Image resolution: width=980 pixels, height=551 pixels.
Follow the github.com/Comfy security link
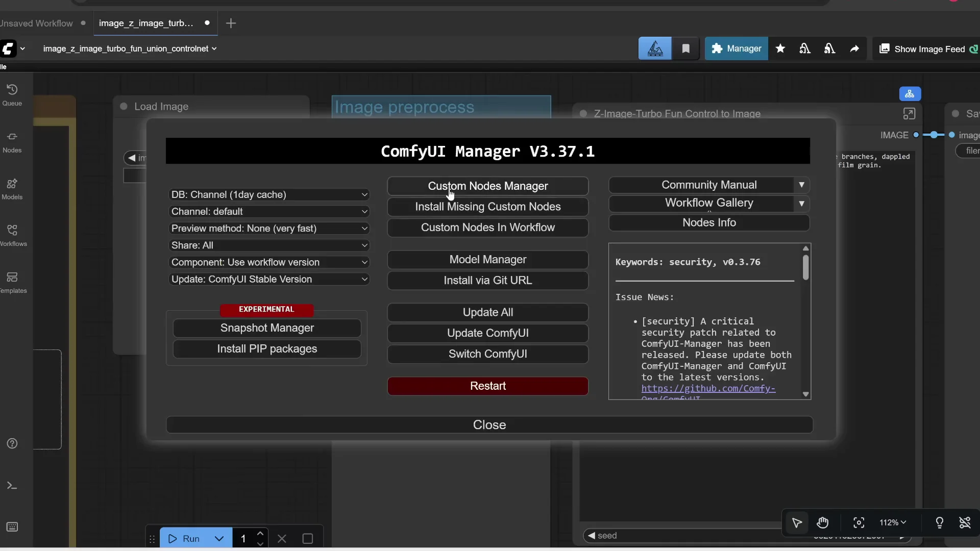(708, 389)
